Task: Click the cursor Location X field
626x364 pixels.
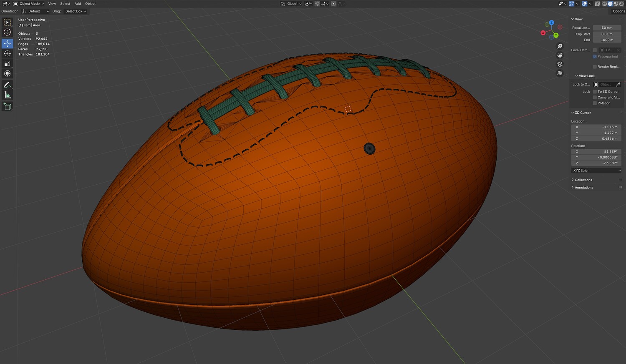Action: (596, 127)
